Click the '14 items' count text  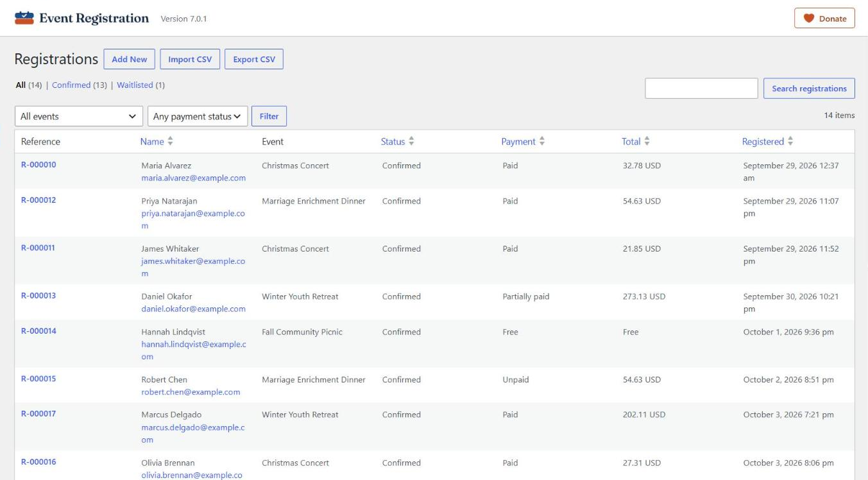[840, 116]
